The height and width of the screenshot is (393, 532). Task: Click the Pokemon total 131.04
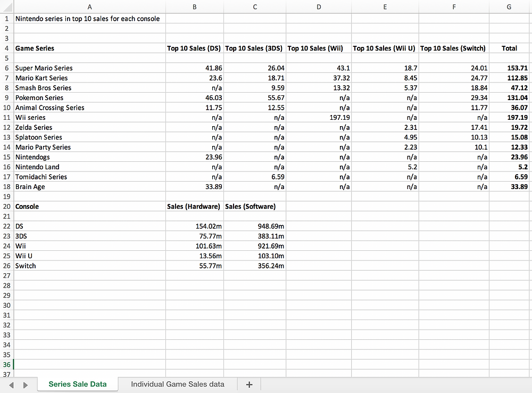(x=509, y=97)
